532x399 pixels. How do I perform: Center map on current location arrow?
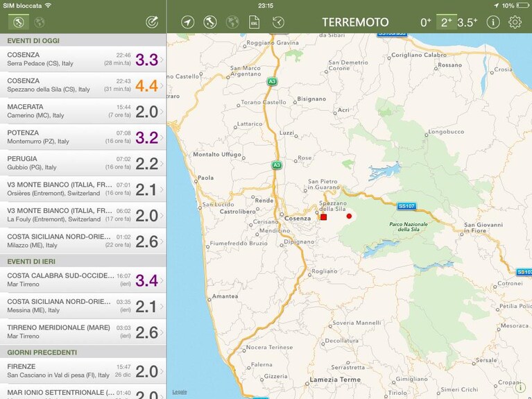click(188, 22)
